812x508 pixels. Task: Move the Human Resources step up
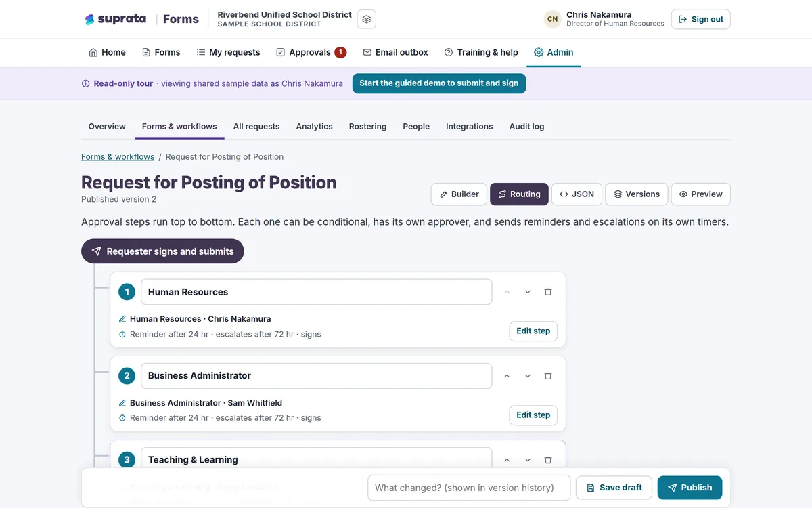pos(507,292)
